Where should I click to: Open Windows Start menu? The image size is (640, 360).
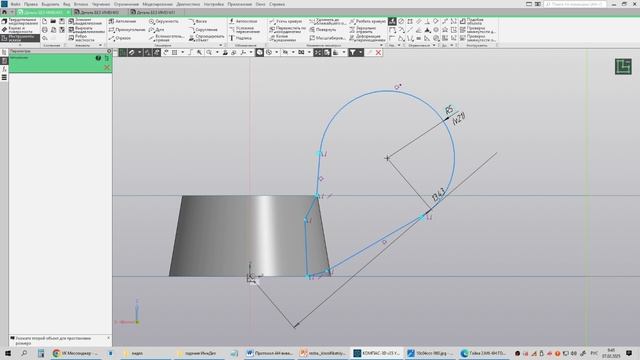click(x=7, y=353)
